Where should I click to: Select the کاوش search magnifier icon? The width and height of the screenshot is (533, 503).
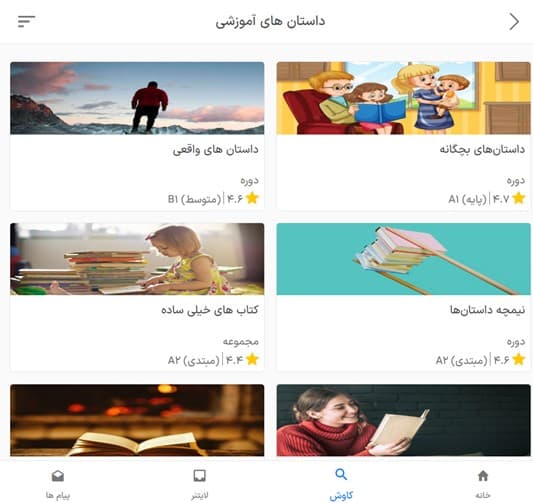pyautogui.click(x=341, y=474)
